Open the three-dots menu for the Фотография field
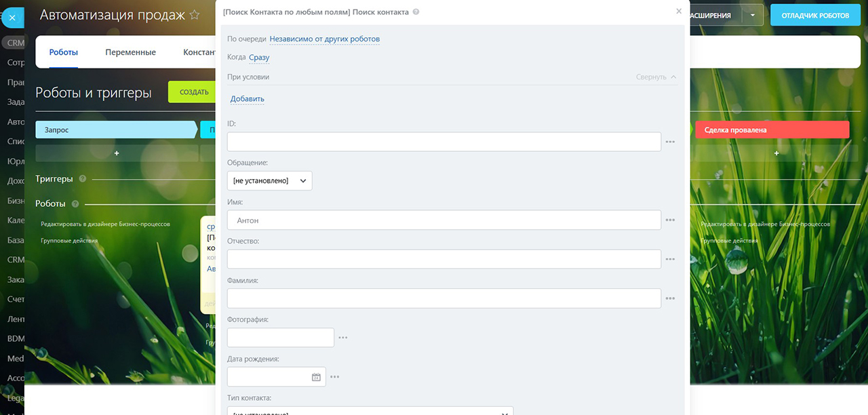 point(343,338)
